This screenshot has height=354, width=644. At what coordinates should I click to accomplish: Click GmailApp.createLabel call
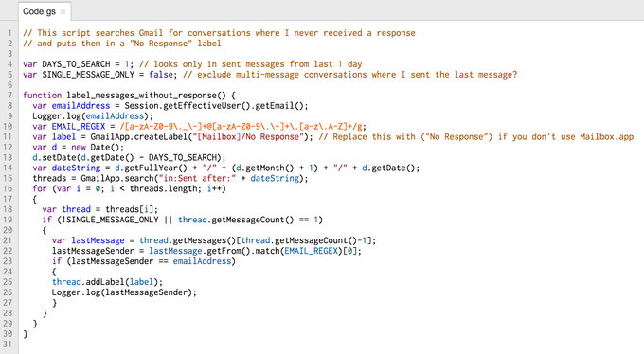tap(138, 136)
